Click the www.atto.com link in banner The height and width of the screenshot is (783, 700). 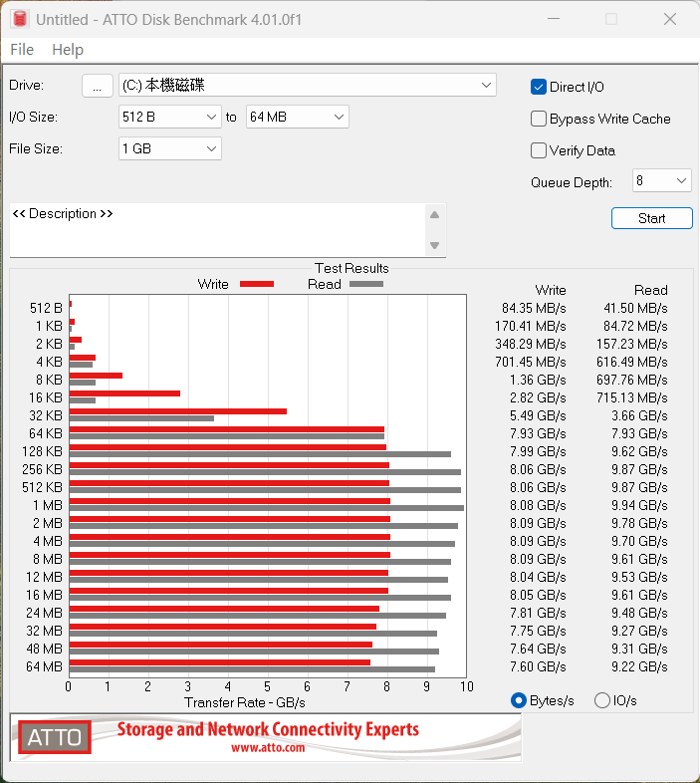(268, 747)
